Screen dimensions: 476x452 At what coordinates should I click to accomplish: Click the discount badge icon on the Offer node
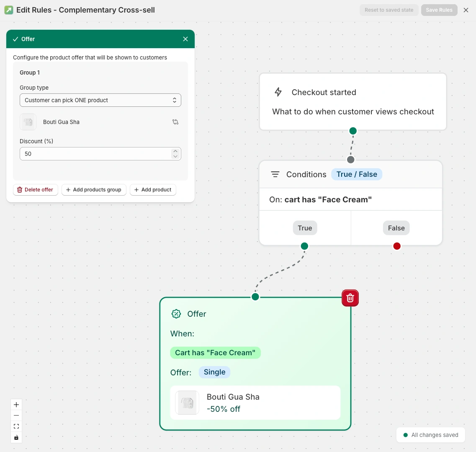coord(176,314)
